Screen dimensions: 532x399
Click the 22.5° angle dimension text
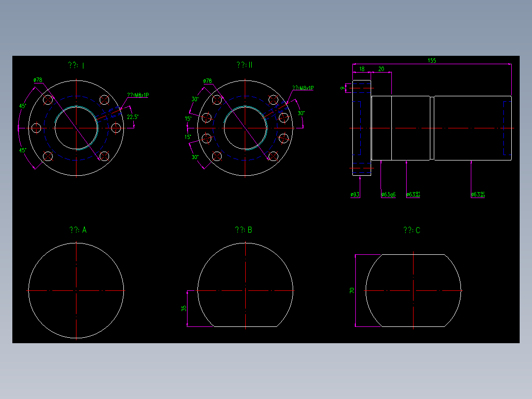[133, 117]
